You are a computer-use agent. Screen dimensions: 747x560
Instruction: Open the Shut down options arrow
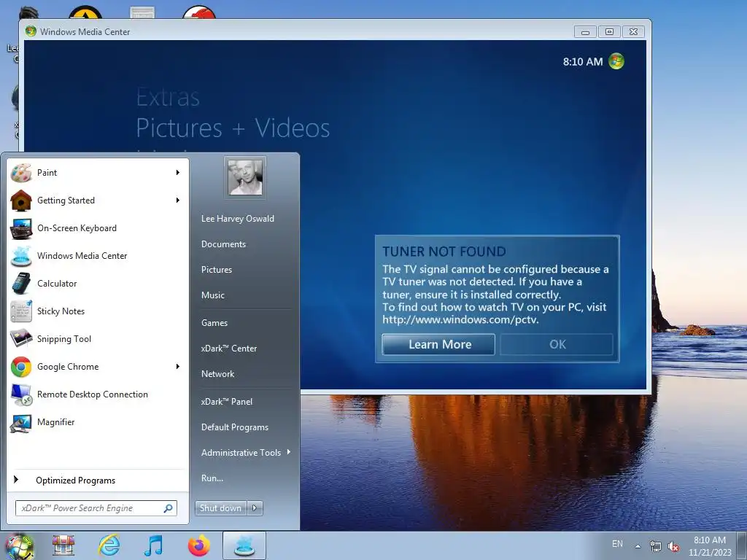(255, 508)
